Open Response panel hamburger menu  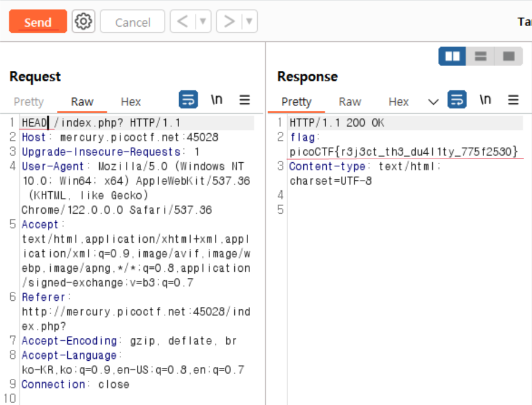[513, 100]
